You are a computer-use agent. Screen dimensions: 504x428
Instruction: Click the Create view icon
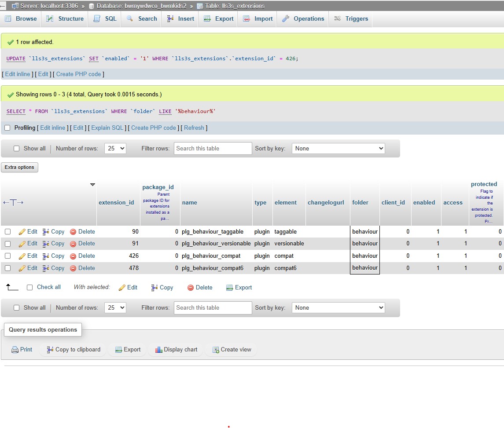(x=216, y=350)
